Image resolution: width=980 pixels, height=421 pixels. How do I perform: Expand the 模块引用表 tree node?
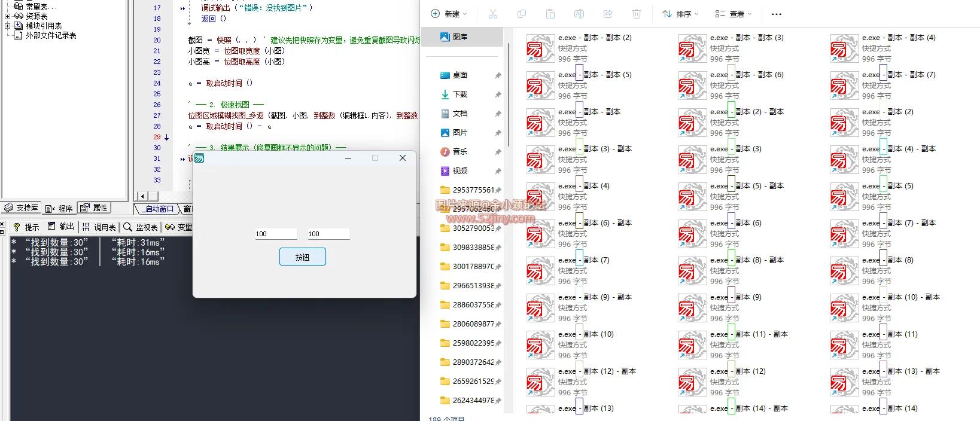point(7,26)
